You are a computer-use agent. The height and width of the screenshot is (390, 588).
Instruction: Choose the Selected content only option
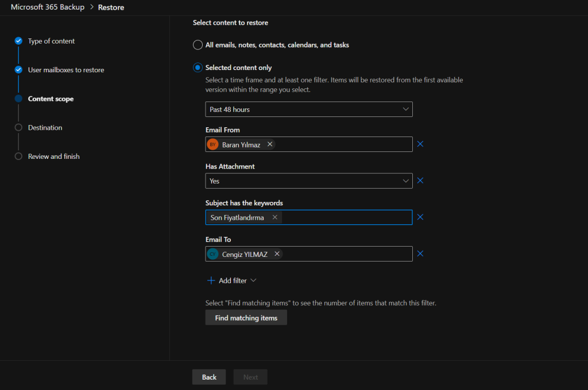pyautogui.click(x=198, y=68)
